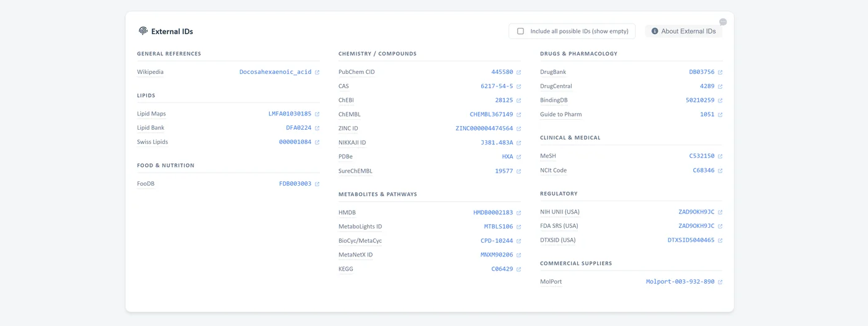Click external-link icon beside PubChem 445580
Viewport: 868px width, 326px height.
point(518,73)
